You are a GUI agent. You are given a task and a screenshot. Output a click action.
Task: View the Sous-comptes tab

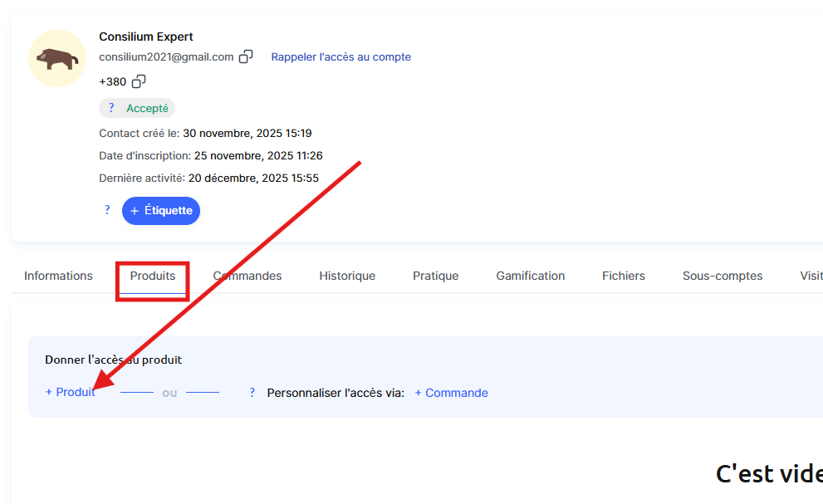(722, 276)
